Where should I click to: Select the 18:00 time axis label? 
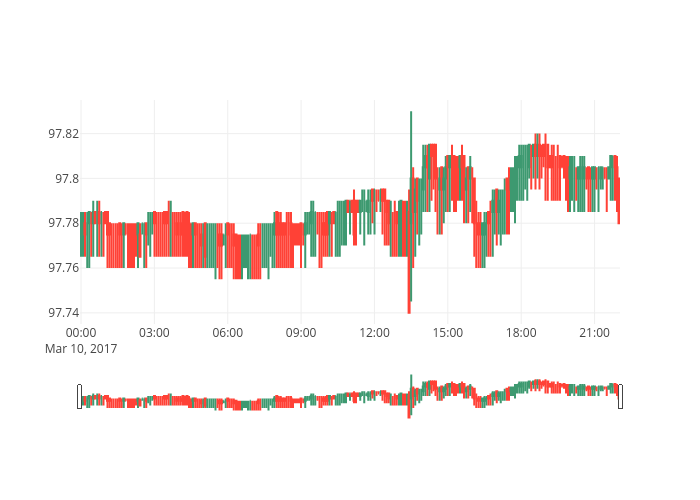click(x=521, y=332)
